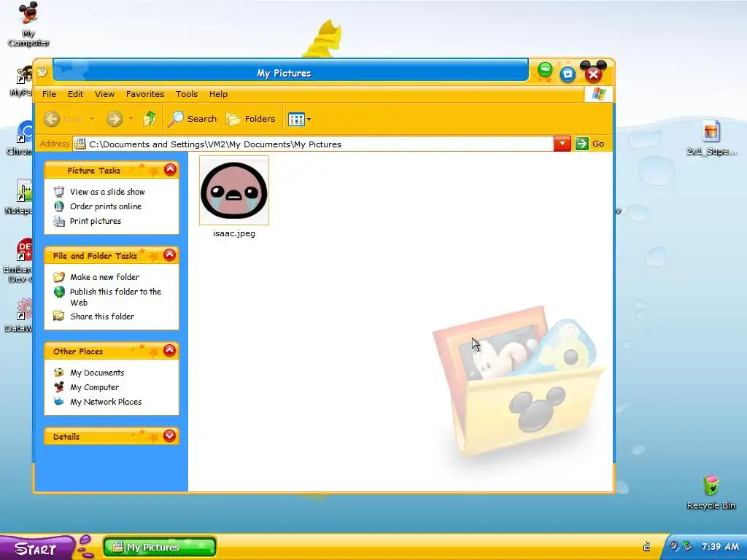Open the Forward history dropdown arrow
747x560 pixels.
pyautogui.click(x=131, y=119)
